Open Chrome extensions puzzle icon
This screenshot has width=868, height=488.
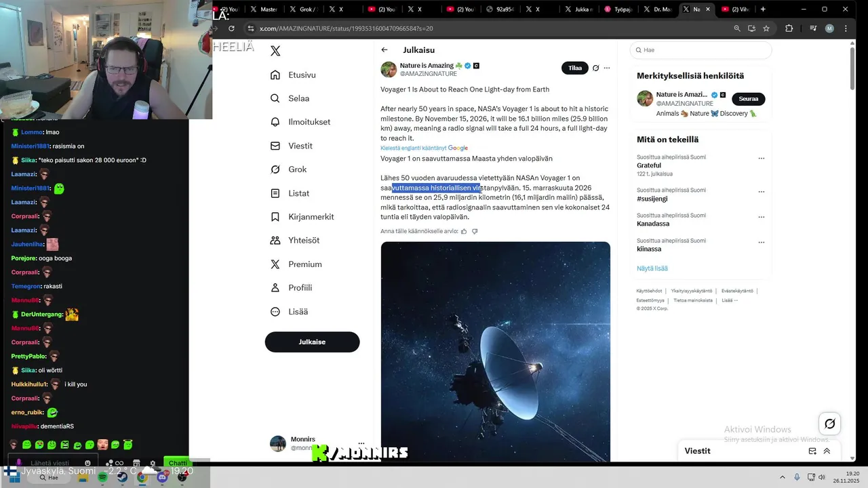click(x=789, y=28)
